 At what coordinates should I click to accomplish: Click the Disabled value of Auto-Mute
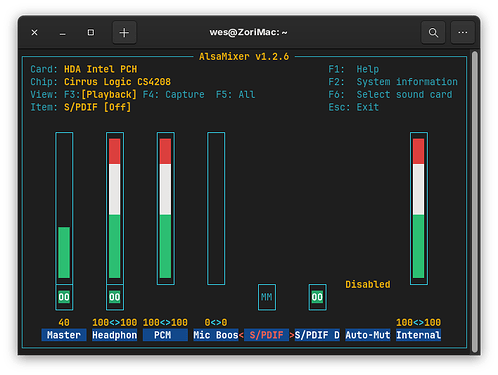pos(368,284)
